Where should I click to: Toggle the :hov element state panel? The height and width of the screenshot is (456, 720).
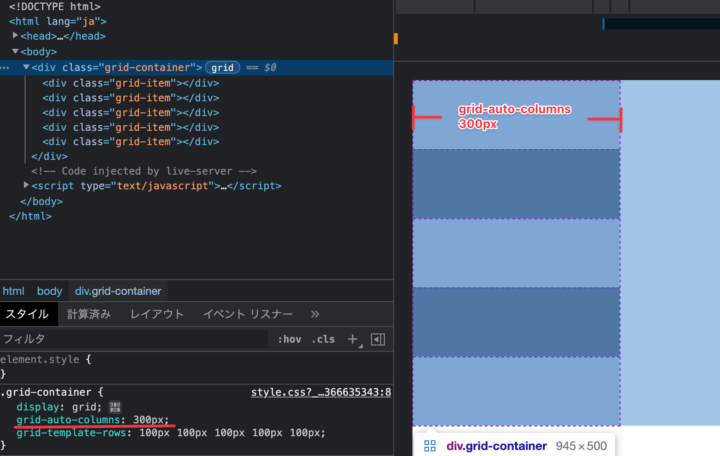point(289,339)
